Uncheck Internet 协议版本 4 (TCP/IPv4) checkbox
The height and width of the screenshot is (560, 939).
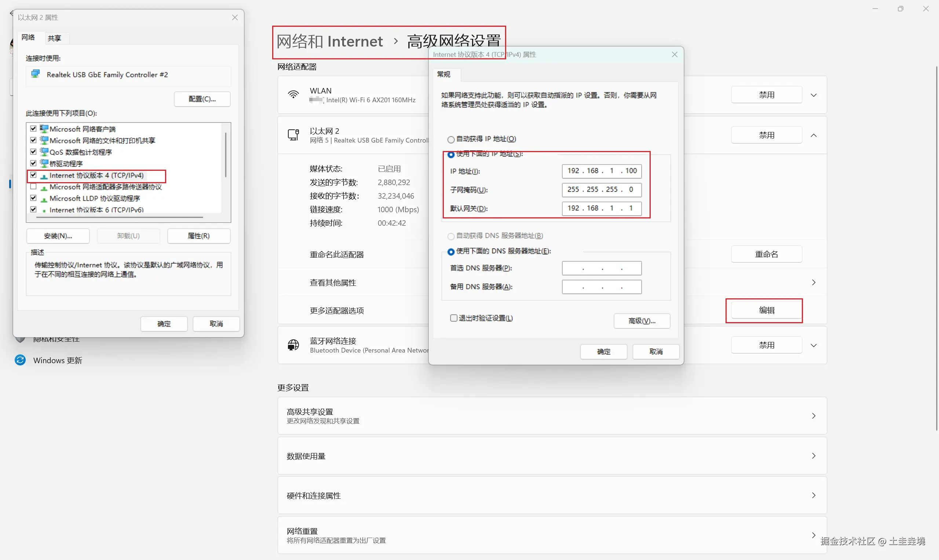[x=34, y=175]
